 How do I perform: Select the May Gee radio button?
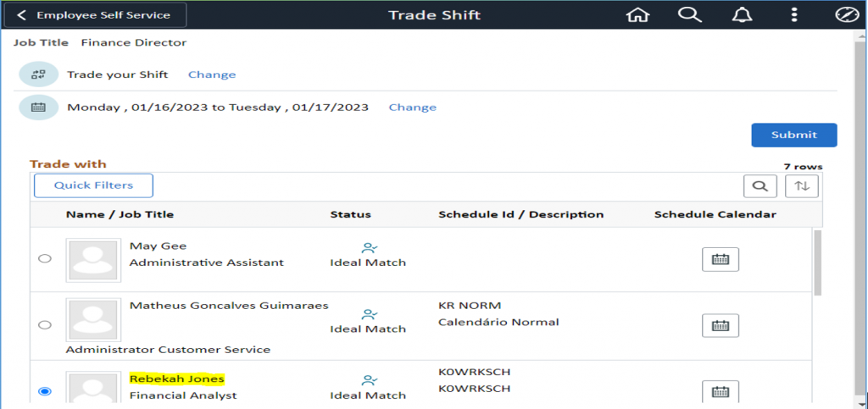pos(45,259)
